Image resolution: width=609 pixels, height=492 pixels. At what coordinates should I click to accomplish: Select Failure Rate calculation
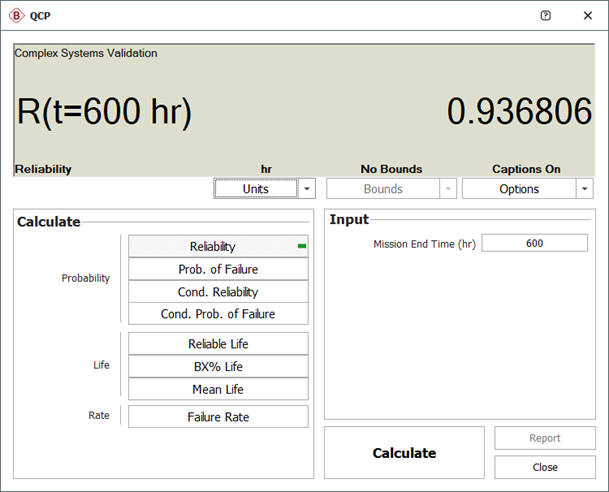pyautogui.click(x=218, y=417)
